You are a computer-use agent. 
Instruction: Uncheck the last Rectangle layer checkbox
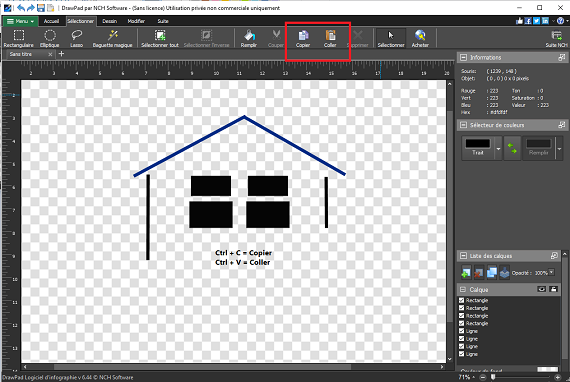click(461, 323)
